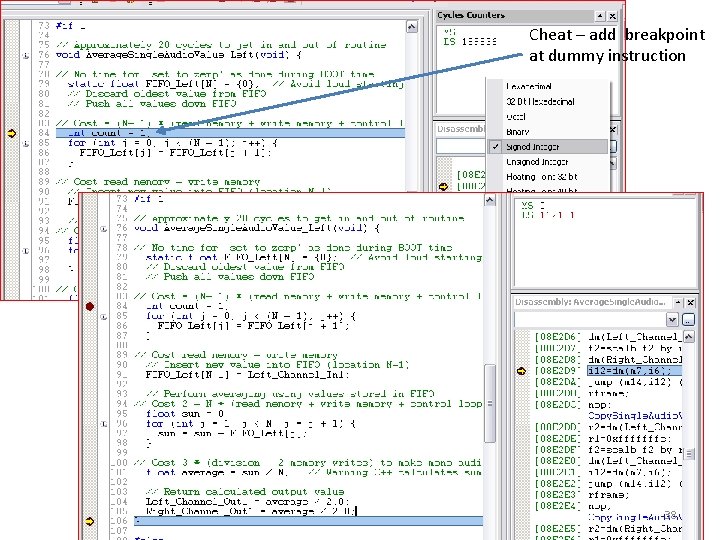720x540 pixels.
Task: Collapse the for-loop fold marker at line 96 in front window
Action: pos(104,424)
